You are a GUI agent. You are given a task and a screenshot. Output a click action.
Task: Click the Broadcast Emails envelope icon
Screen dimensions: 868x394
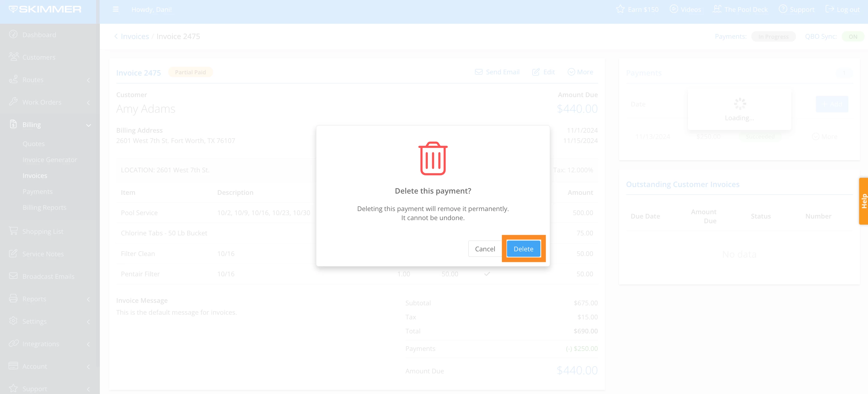point(13,276)
